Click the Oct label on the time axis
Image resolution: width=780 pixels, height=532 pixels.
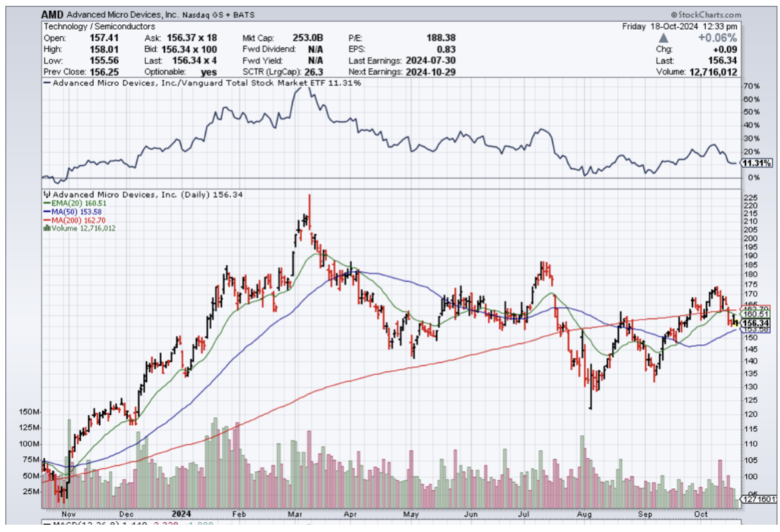[701, 514]
